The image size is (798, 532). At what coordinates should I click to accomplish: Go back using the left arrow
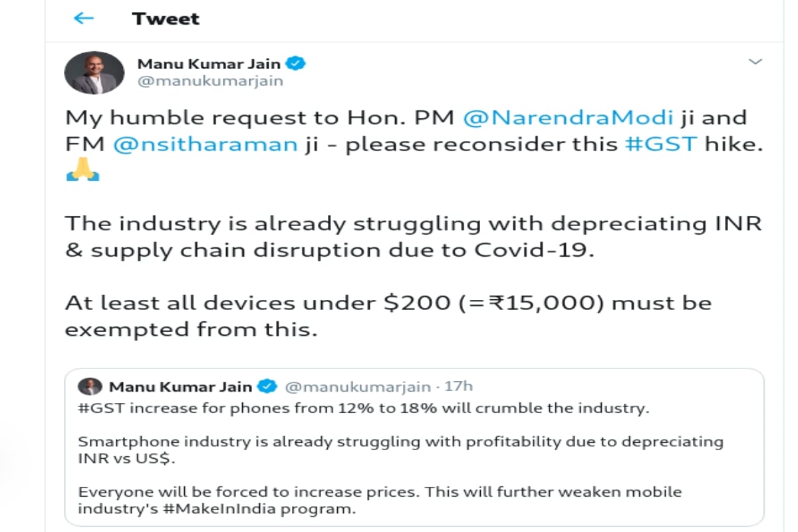(x=84, y=19)
